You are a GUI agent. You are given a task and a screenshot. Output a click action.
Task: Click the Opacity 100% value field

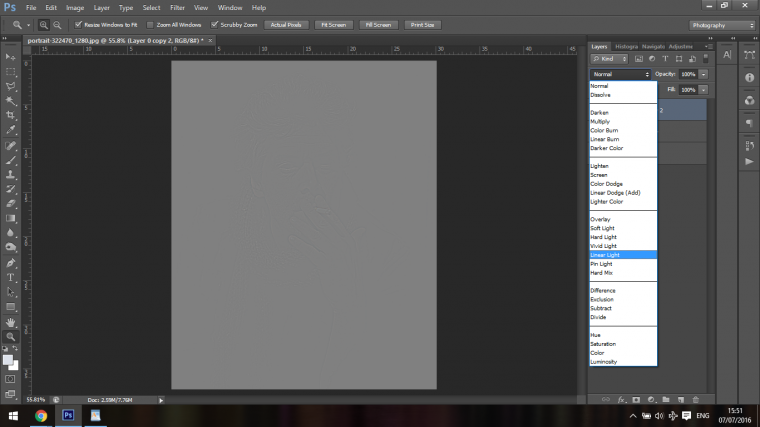point(688,74)
